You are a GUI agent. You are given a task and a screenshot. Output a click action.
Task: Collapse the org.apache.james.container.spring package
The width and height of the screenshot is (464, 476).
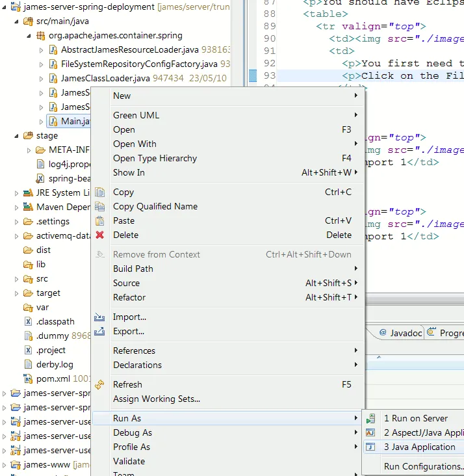click(29, 35)
